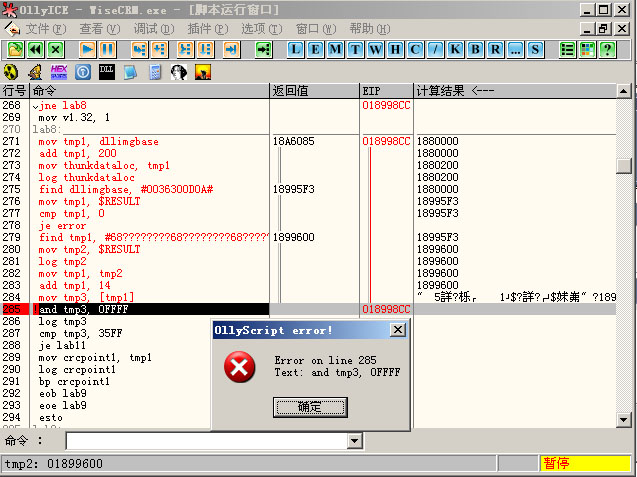
Task: Click the 行号 column header
Action: tap(14, 91)
